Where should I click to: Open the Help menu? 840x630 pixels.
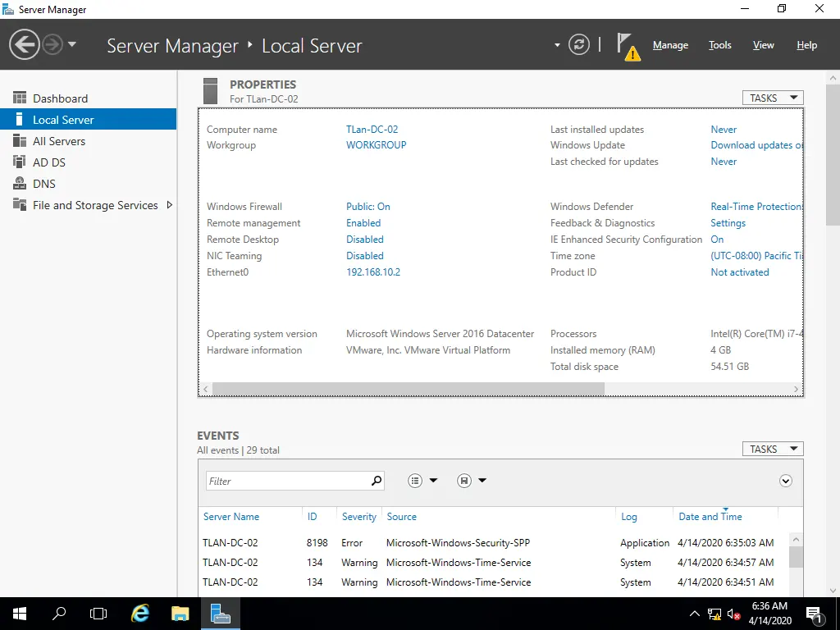(x=806, y=45)
